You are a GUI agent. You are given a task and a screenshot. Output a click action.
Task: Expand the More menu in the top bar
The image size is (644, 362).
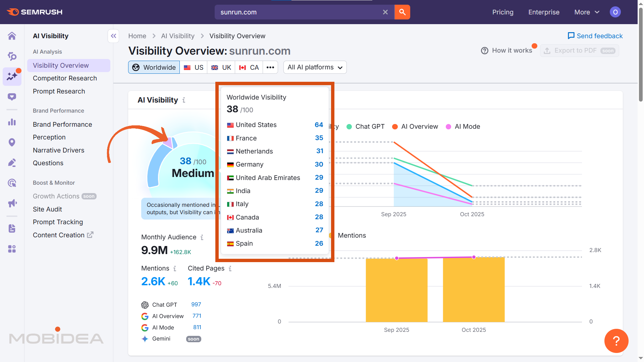586,12
